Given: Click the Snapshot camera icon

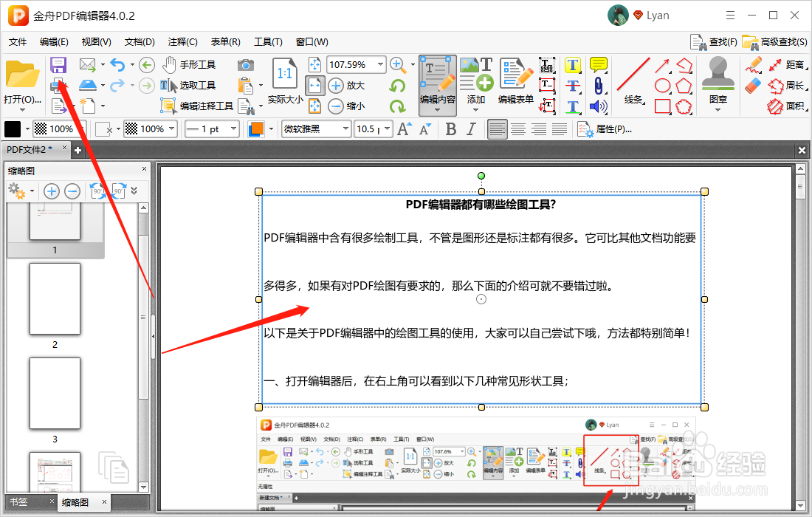Looking at the screenshot, I should click(x=246, y=65).
